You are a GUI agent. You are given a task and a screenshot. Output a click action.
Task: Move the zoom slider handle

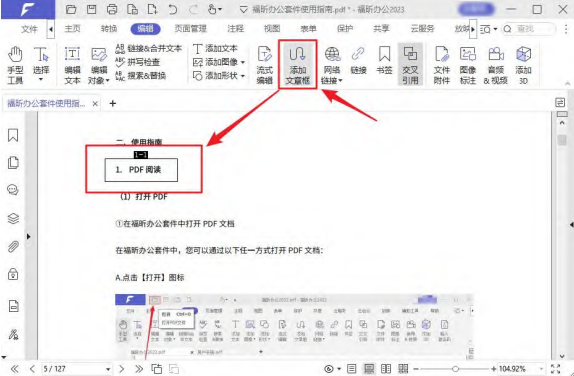[x=455, y=369]
